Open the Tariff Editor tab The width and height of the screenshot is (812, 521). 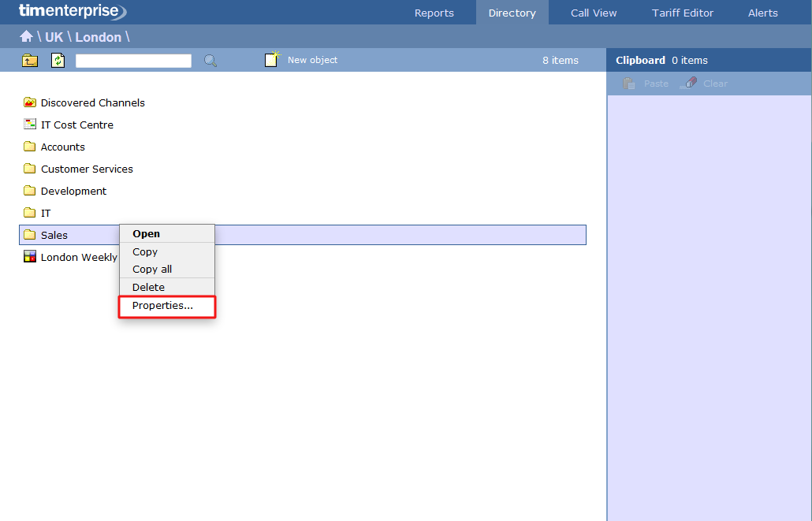click(683, 13)
